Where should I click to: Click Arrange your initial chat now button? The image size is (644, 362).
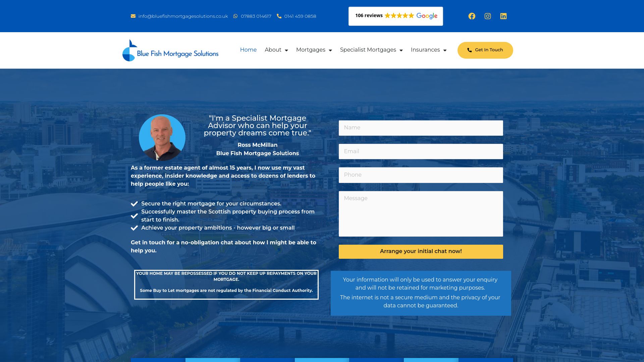click(x=421, y=251)
